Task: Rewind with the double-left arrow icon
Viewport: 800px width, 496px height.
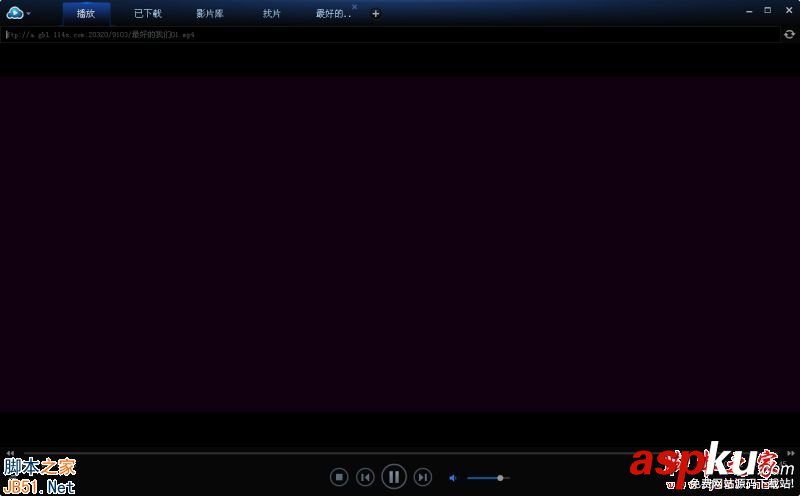Action: click(10, 453)
